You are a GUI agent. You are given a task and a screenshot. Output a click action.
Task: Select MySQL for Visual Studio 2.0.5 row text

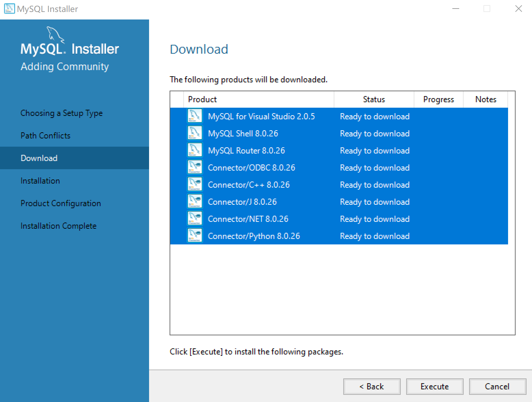pyautogui.click(x=262, y=117)
